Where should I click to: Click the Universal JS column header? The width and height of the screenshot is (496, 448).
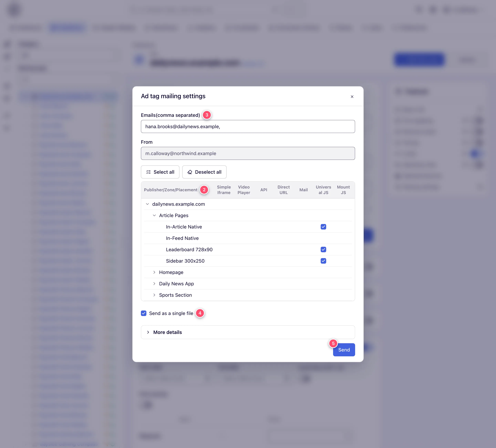[x=323, y=190]
